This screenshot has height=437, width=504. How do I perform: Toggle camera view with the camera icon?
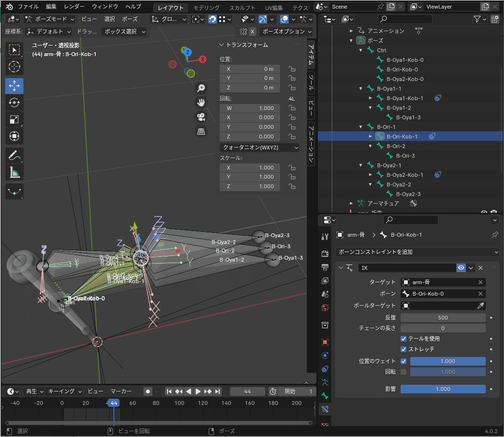(x=201, y=117)
